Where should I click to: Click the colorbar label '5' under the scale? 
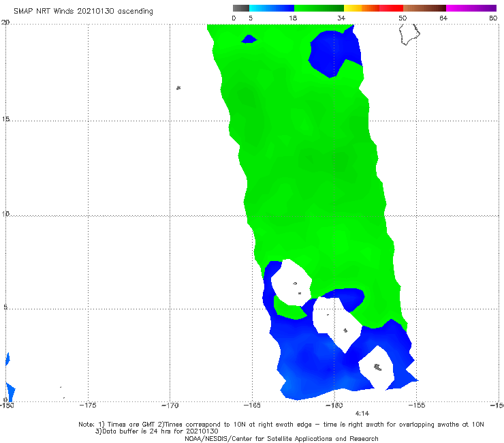click(251, 18)
